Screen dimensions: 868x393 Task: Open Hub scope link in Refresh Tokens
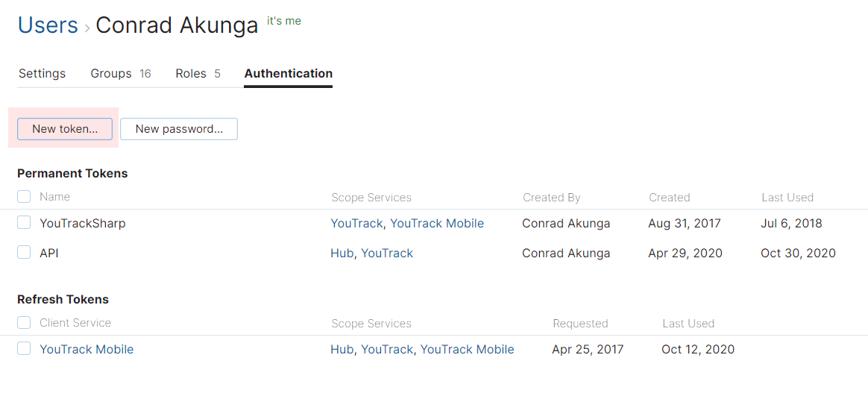tap(342, 349)
